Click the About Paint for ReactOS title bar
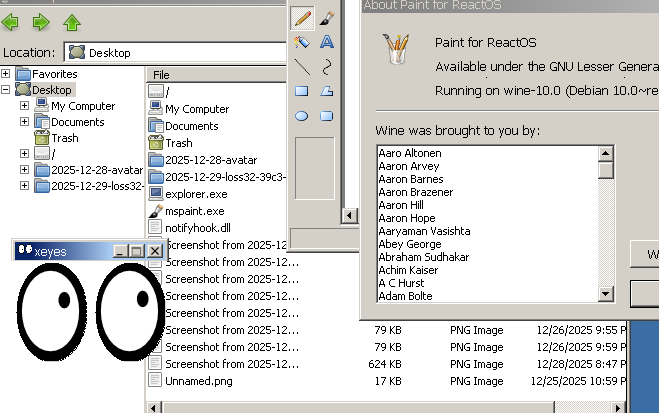 [x=510, y=5]
